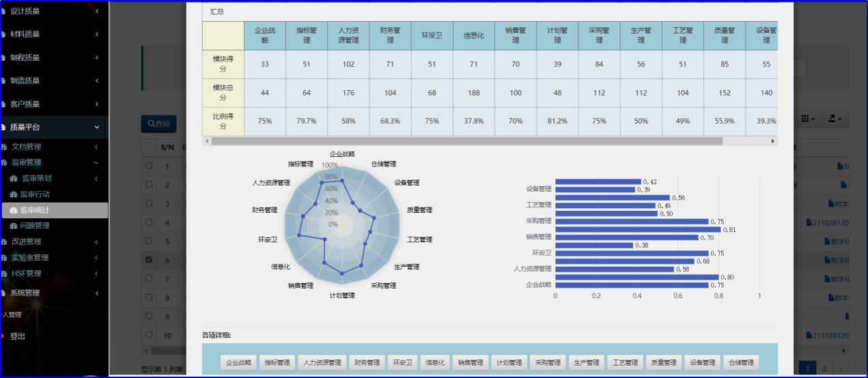The width and height of the screenshot is (868, 378).
Task: Click the 信息化 detail button
Action: click(x=436, y=363)
